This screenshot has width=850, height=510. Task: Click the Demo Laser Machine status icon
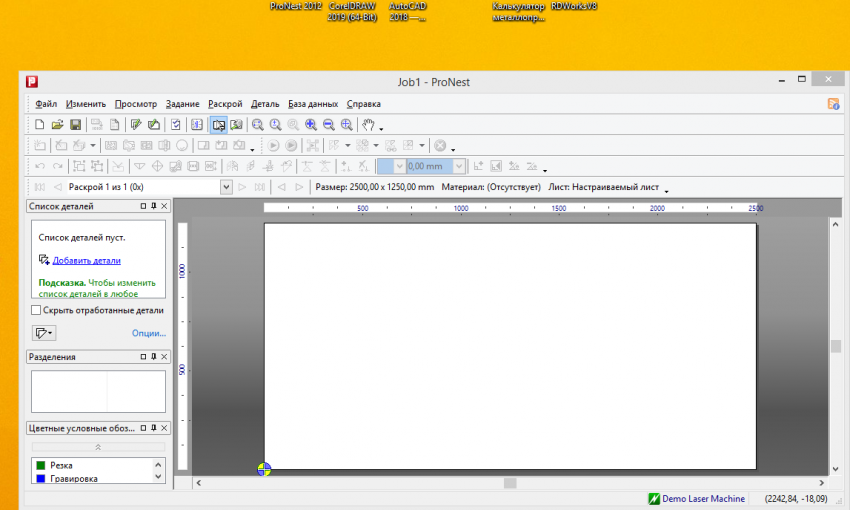pyautogui.click(x=654, y=497)
